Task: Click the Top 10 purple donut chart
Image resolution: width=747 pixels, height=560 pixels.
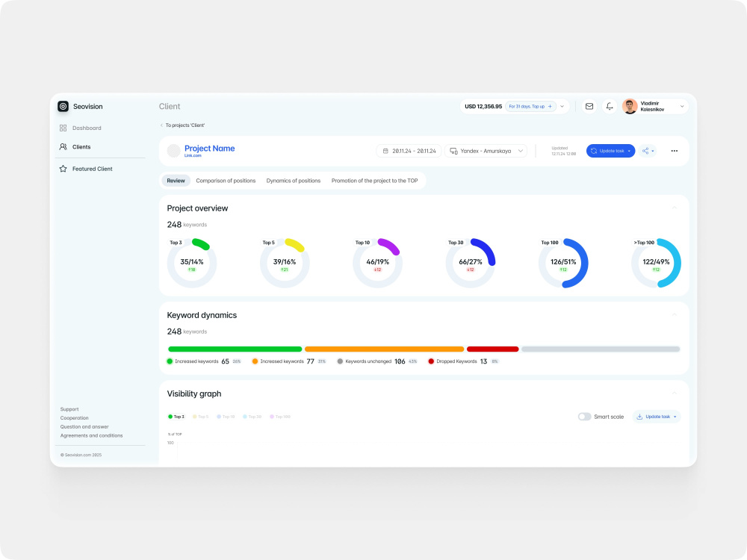Action: [378, 264]
